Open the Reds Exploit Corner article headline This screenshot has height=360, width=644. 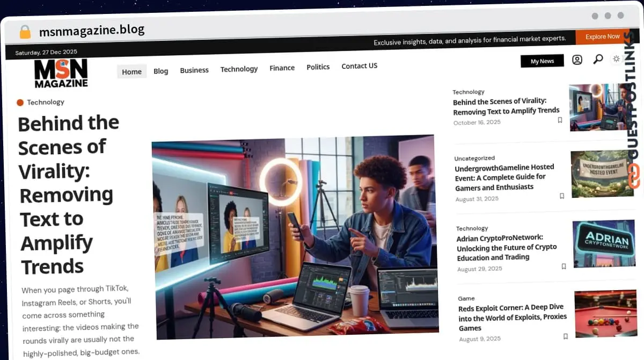pos(512,318)
